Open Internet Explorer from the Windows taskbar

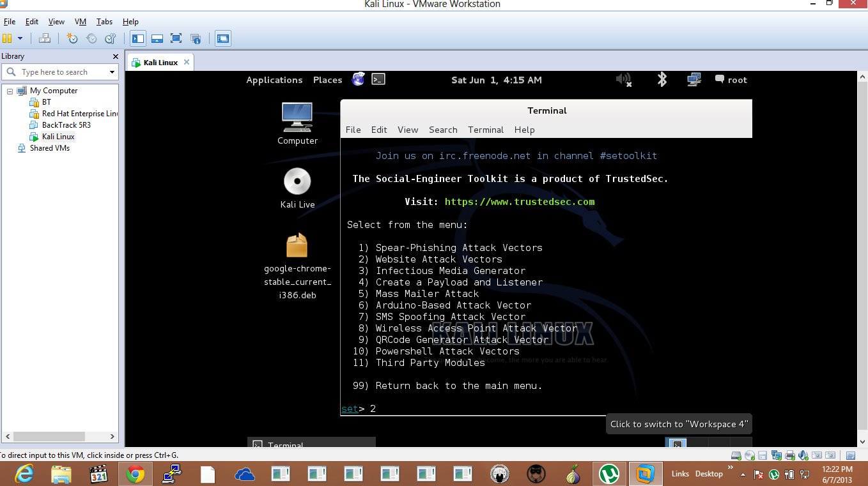coord(25,475)
